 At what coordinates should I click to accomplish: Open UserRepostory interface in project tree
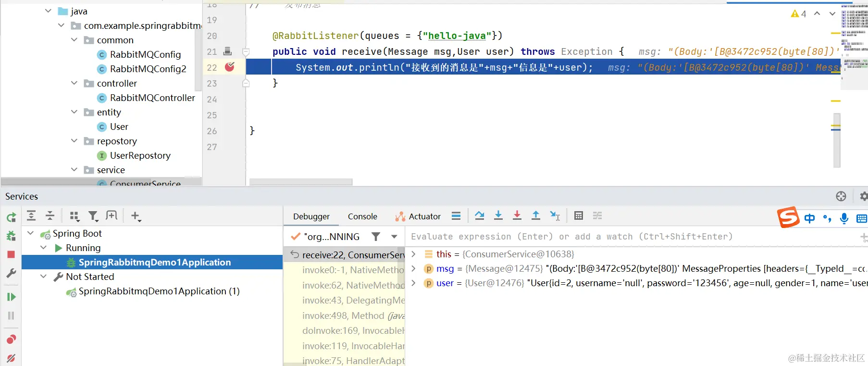tap(140, 155)
